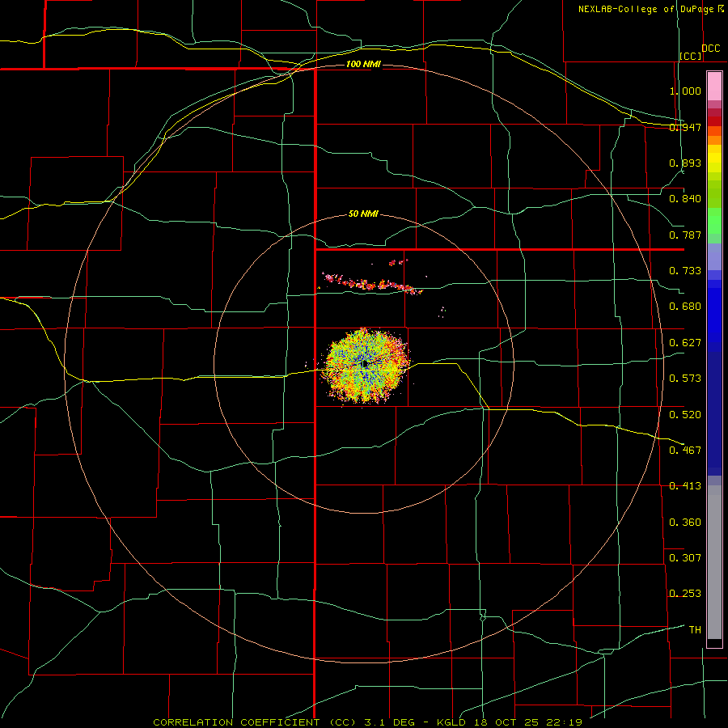728x728 pixels.
Task: Select the 0.680 scale value
Action: click(x=685, y=307)
